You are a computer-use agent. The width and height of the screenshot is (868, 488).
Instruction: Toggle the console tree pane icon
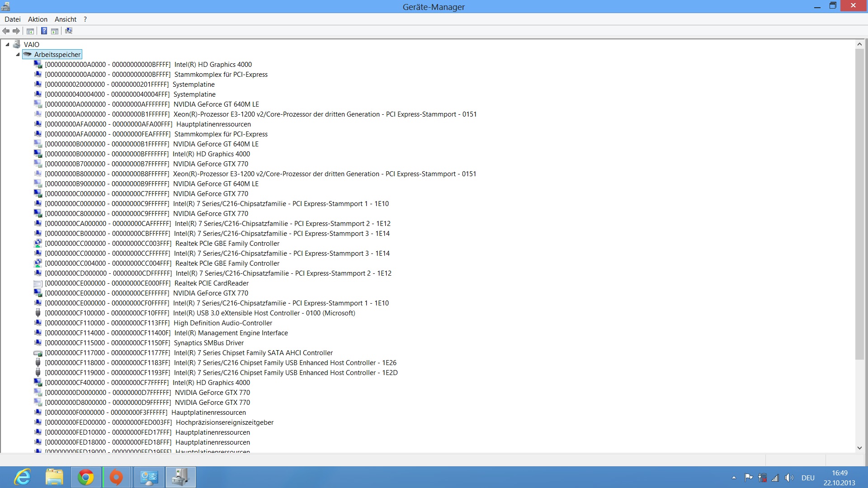(x=30, y=31)
